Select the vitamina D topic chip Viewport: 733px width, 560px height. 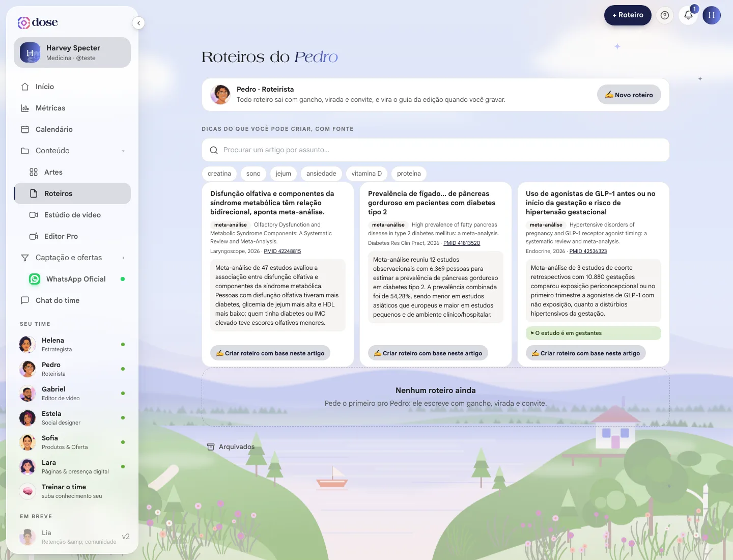[x=366, y=174]
